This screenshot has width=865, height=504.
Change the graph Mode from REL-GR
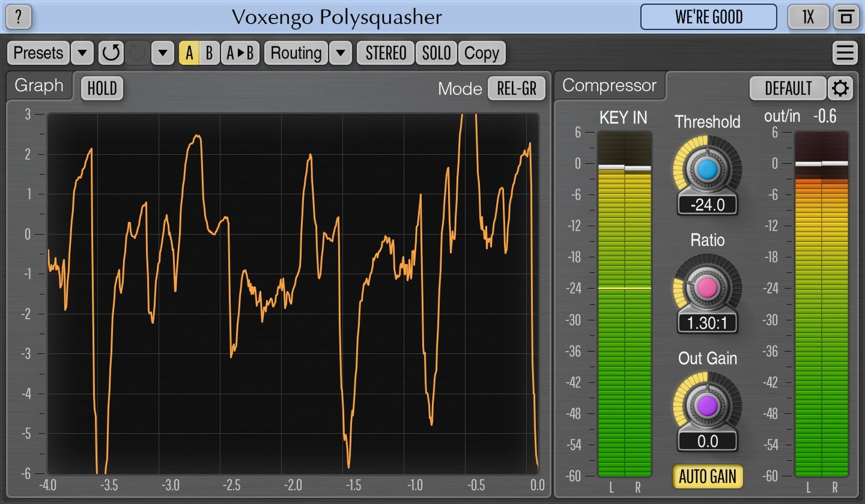tap(516, 89)
